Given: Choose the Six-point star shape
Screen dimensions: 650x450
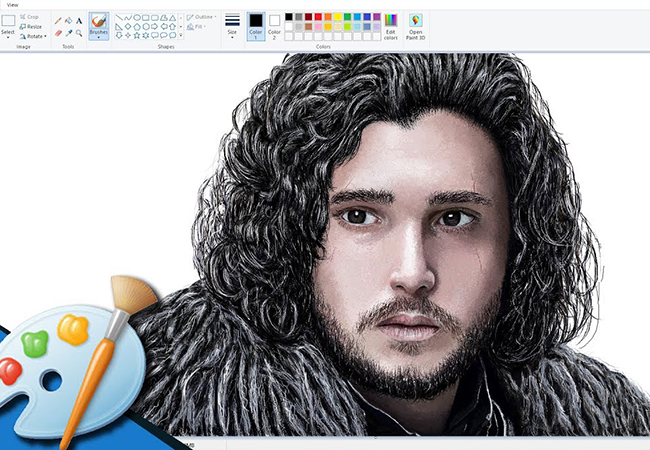Looking at the screenshot, I should (x=146, y=35).
